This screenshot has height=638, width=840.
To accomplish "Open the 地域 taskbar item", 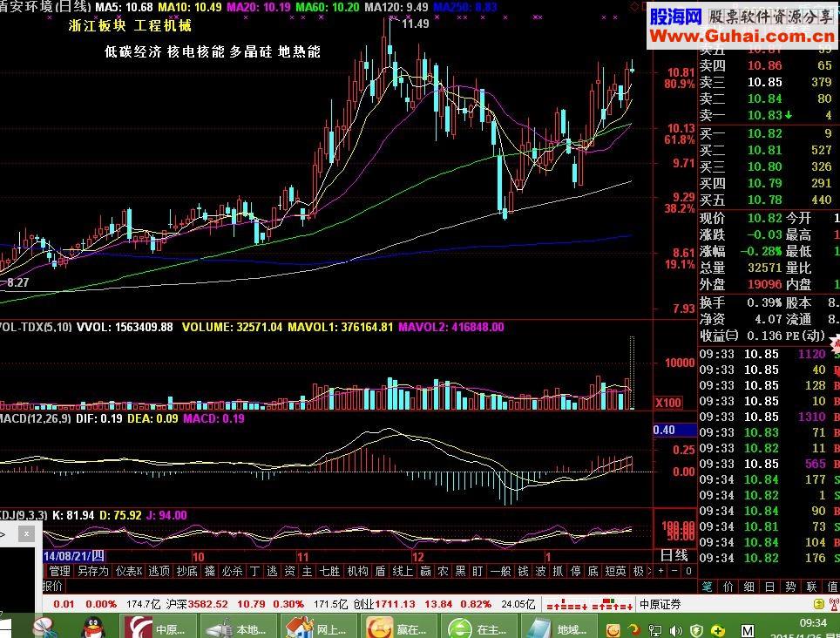I will (559, 628).
